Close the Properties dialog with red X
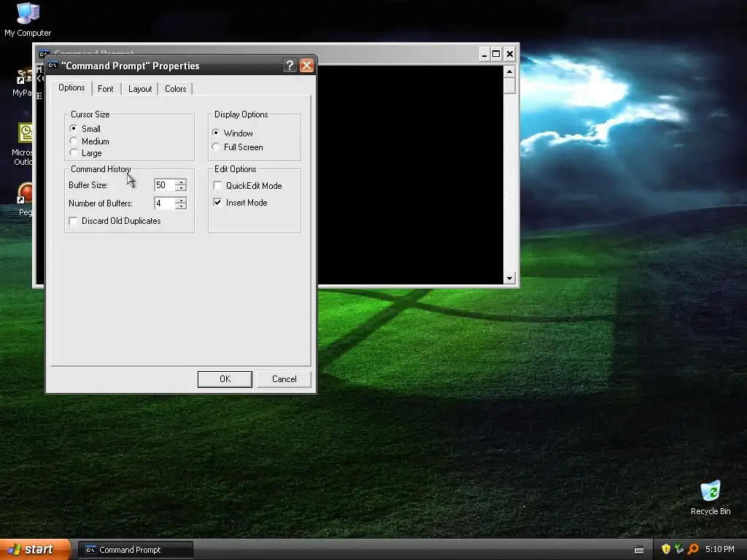 click(x=306, y=65)
